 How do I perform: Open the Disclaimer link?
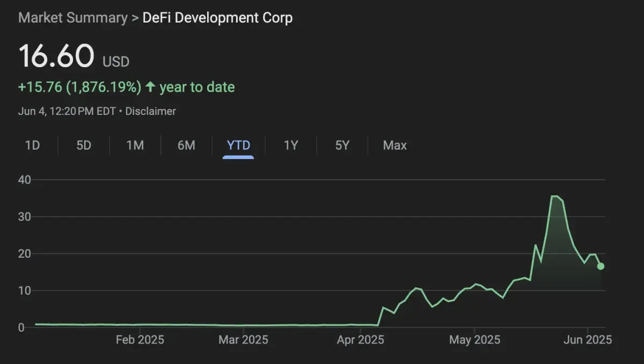click(x=150, y=111)
